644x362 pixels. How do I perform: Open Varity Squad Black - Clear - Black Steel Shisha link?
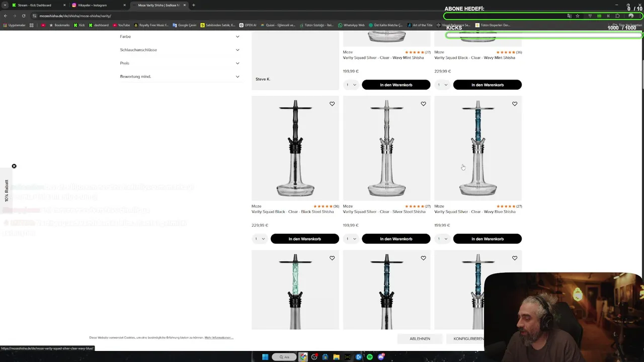[293, 212]
